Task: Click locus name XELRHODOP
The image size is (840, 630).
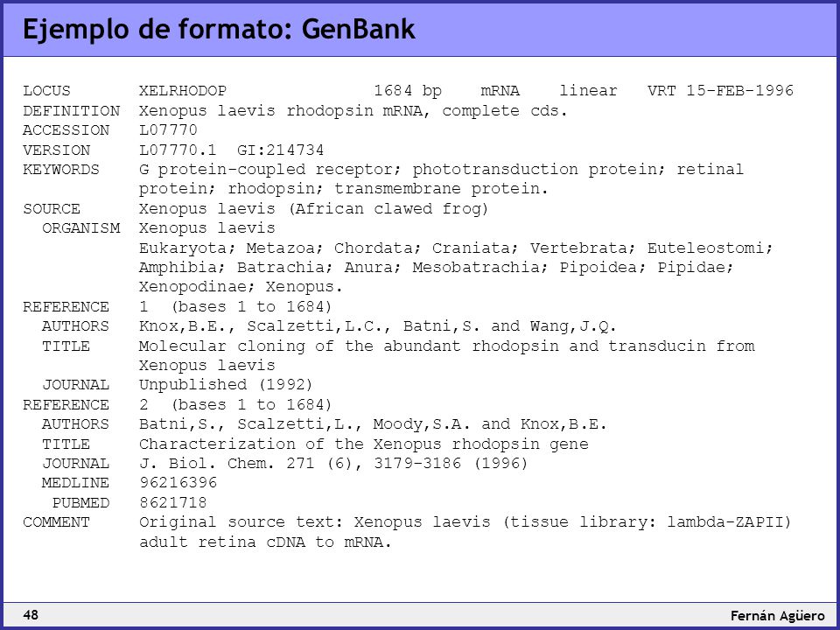Action: click(183, 91)
